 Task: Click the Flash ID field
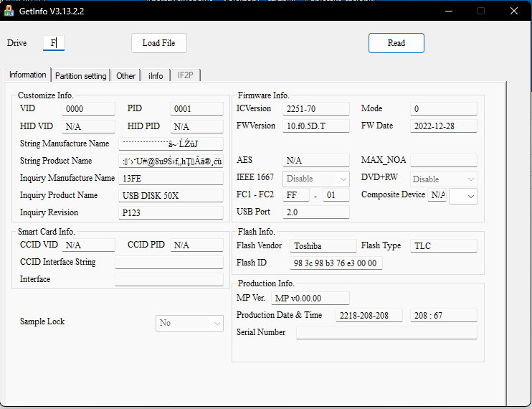[336, 263]
